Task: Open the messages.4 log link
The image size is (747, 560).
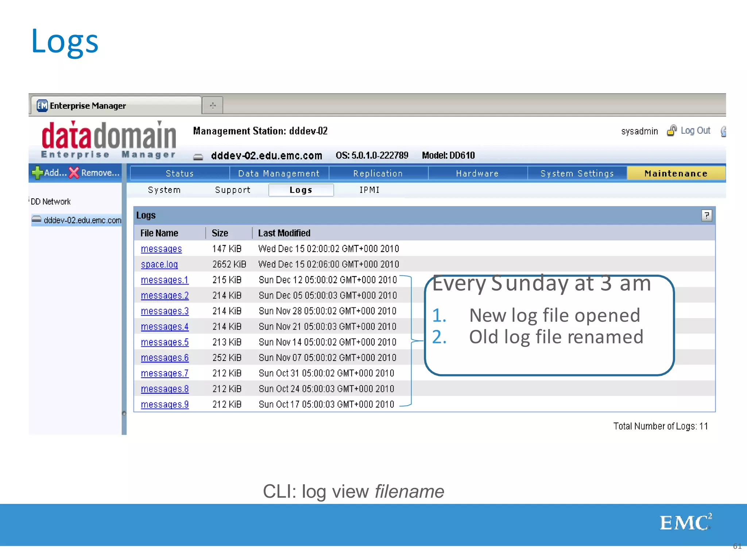Action: [x=165, y=327]
